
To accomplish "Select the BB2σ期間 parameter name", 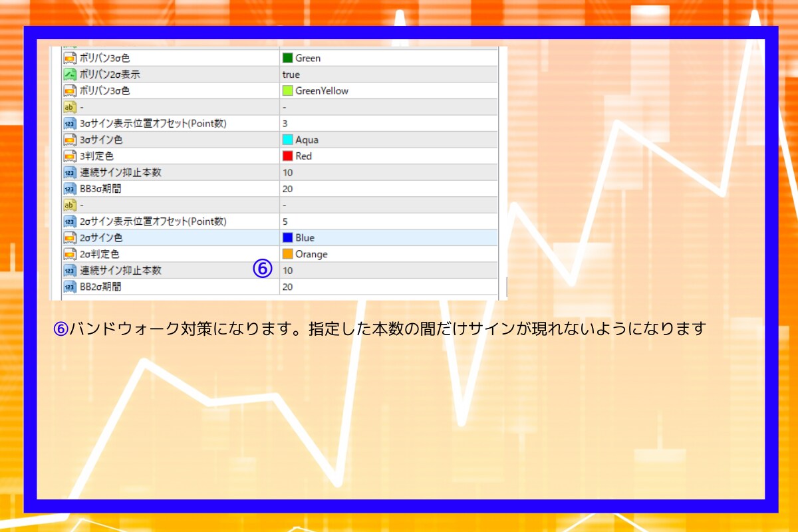I will pos(100,287).
